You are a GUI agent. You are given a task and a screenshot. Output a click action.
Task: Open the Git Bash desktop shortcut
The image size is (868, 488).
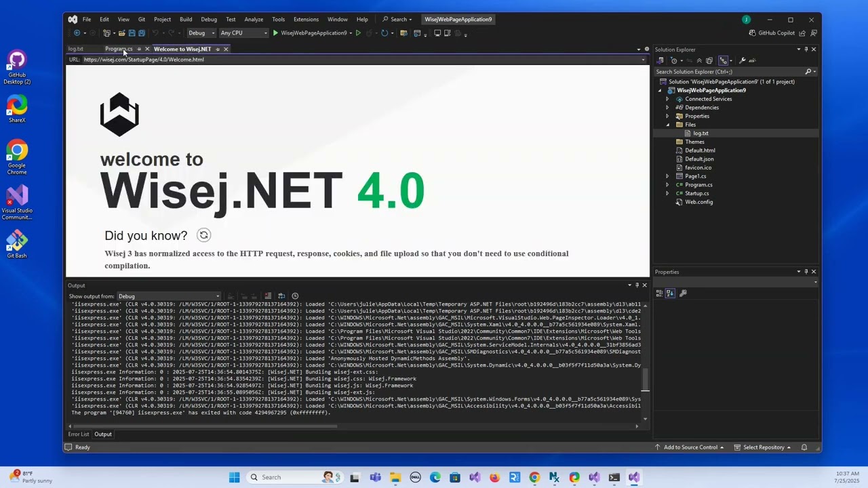pyautogui.click(x=17, y=245)
